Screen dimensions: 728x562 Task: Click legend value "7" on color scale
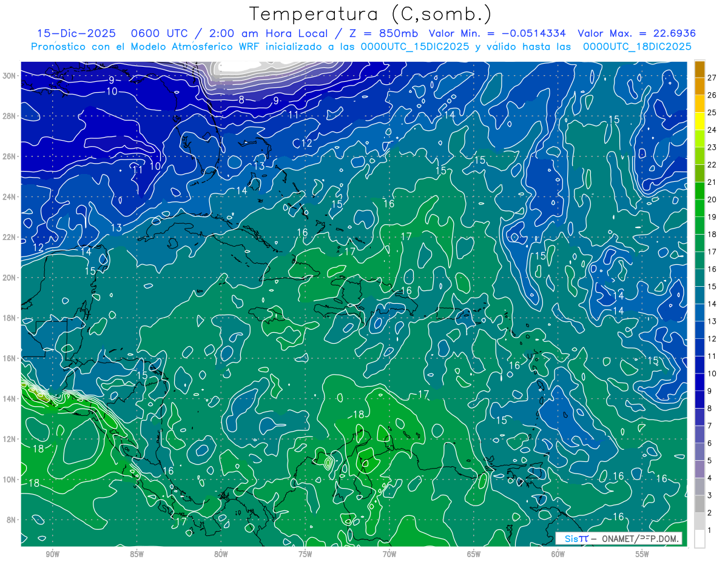pos(710,426)
